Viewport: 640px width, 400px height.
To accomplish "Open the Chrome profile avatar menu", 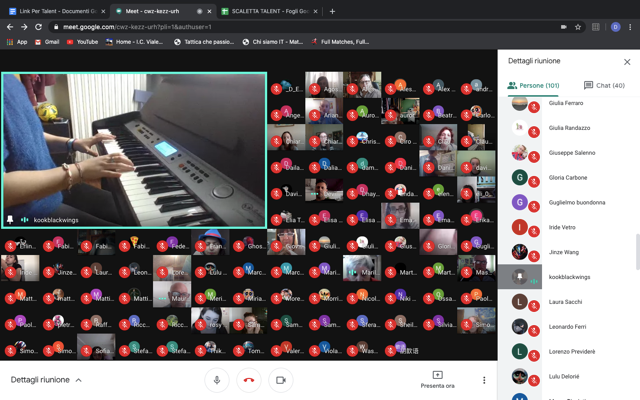I will [615, 27].
